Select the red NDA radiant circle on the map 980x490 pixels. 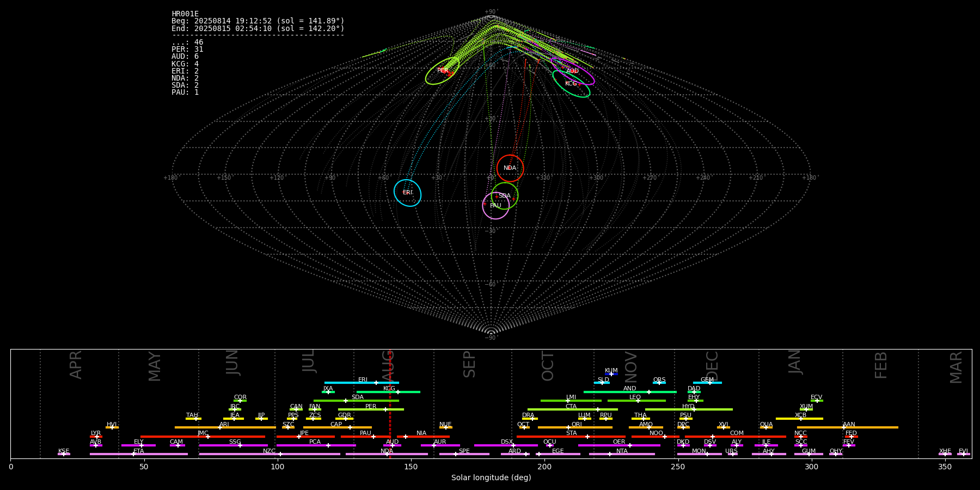(x=510, y=168)
